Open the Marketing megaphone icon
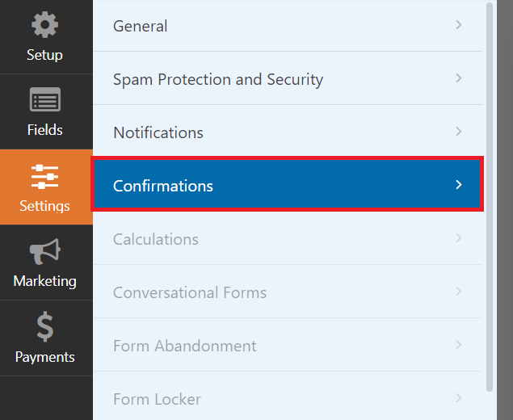The width and height of the screenshot is (513, 420). pos(45,252)
